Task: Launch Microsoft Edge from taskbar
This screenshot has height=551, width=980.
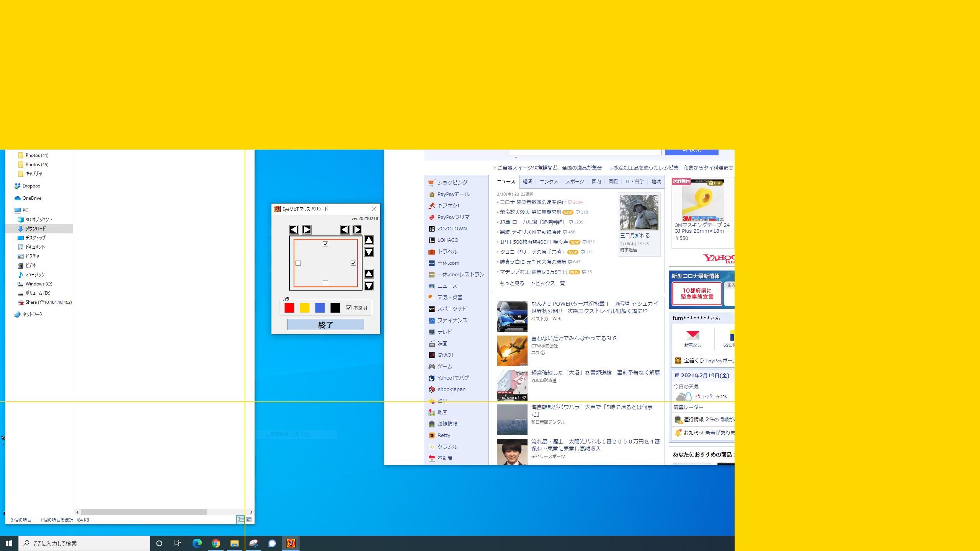Action: click(x=197, y=543)
